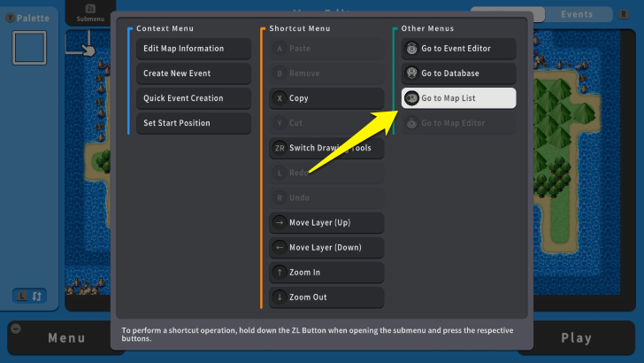Click the X button icon beside Copy
Viewport: 644px width, 363px height.
click(x=280, y=98)
